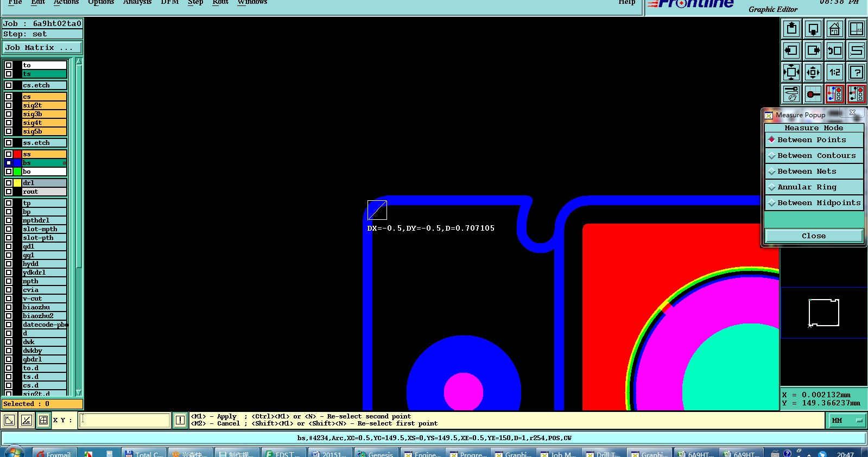Open Genesis taskbar item
Screen dimensions: 868x457
[x=376, y=453]
